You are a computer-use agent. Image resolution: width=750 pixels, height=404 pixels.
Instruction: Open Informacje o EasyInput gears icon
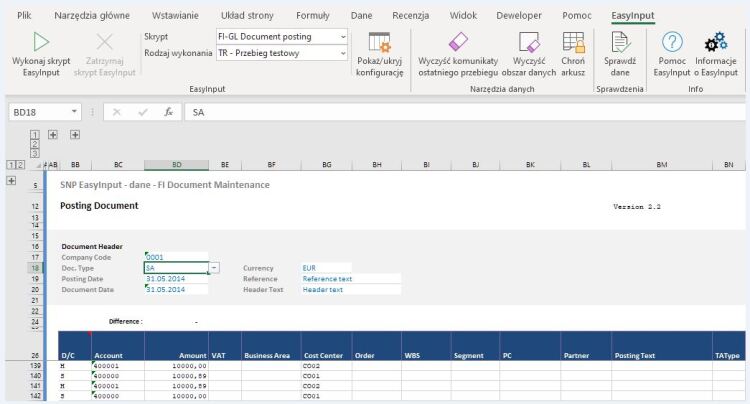pyautogui.click(x=716, y=42)
